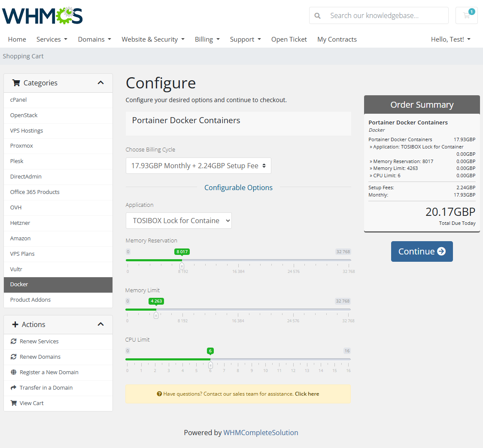The image size is (483, 448).
Task: Select the VPS Plans category
Action: tap(58, 254)
